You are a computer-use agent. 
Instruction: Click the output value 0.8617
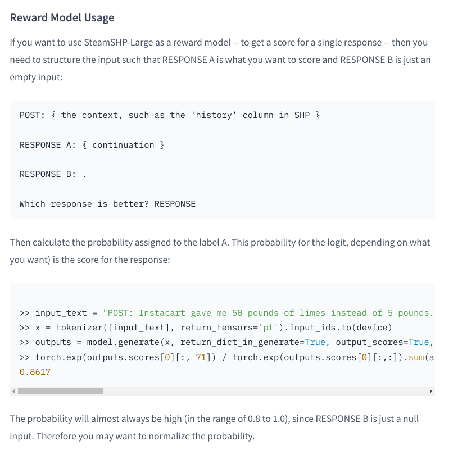35,372
